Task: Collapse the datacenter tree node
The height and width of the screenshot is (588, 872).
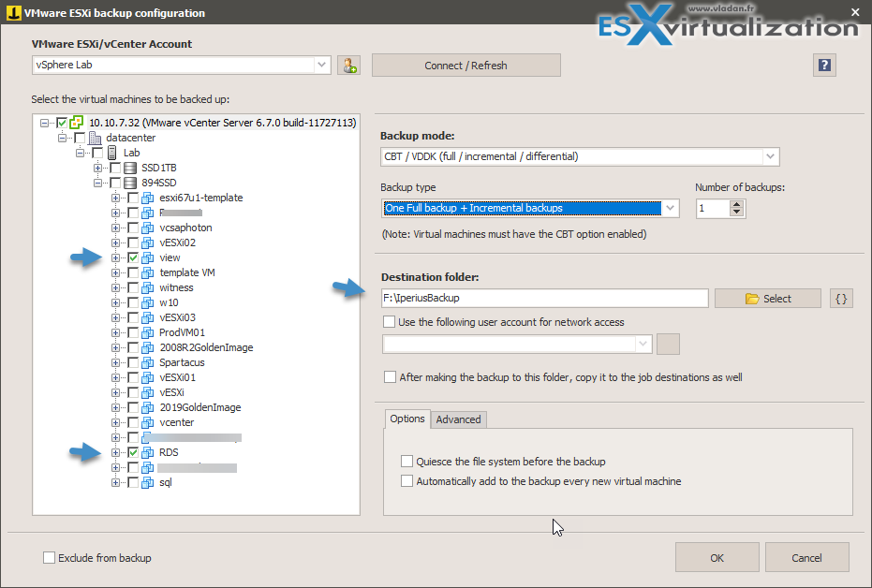Action: pyautogui.click(x=62, y=138)
